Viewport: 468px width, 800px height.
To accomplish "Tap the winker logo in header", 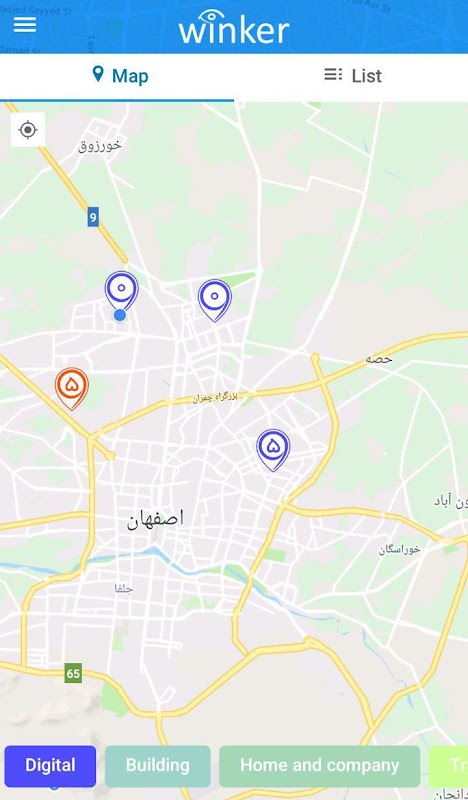I will tap(234, 27).
